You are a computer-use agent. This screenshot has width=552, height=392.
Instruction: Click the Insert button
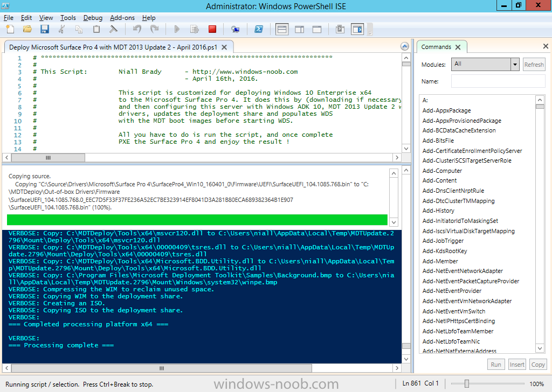tap(517, 365)
